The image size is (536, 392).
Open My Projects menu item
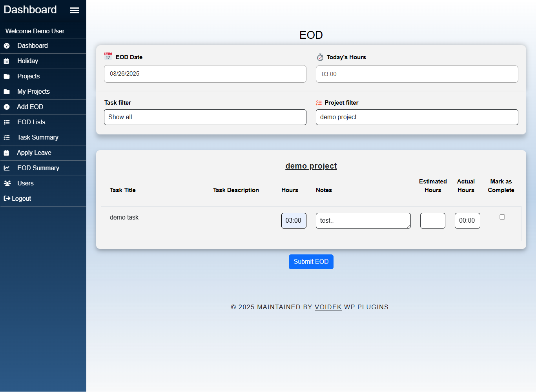point(33,92)
